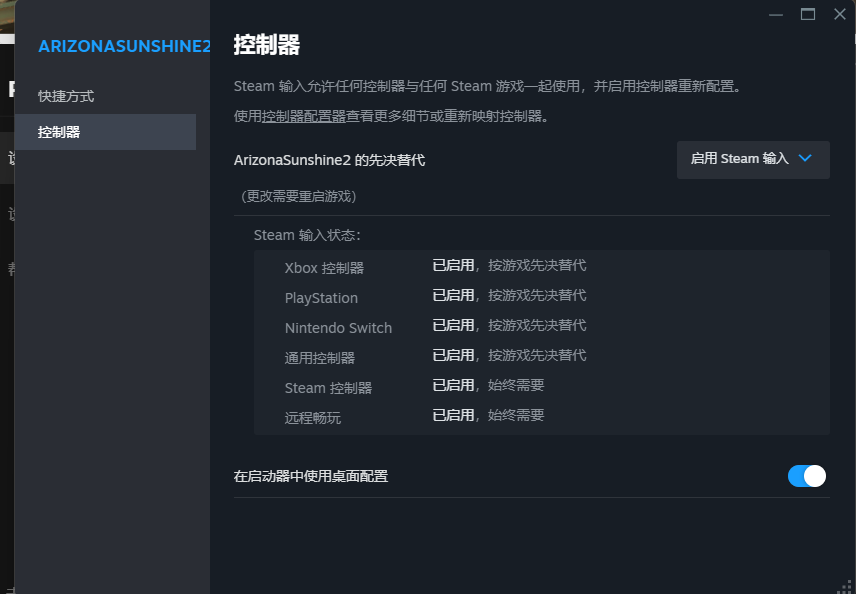Click the 通用控制器 row 已启用 status
Viewport: 856px width, 594px height.
click(453, 355)
